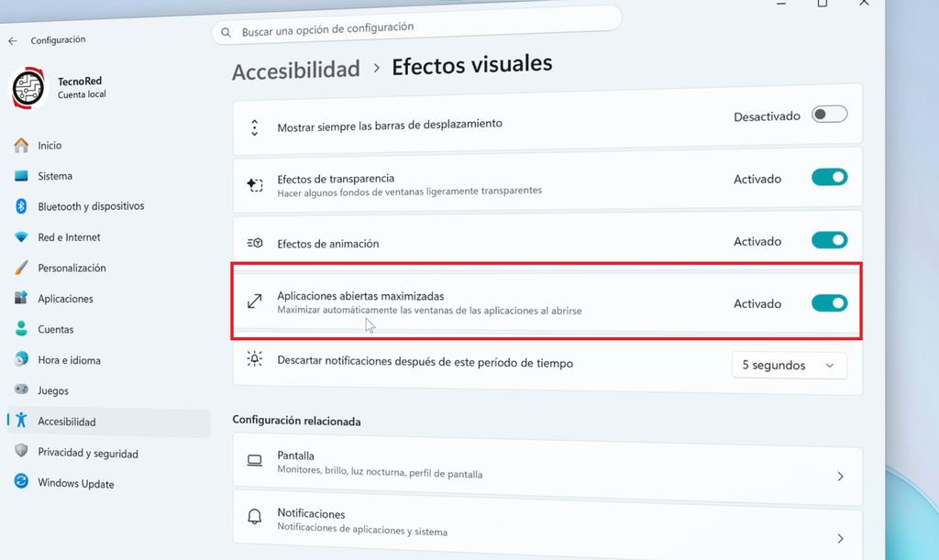Turn off Efectos de animación toggle
The image size is (939, 560).
(x=829, y=240)
